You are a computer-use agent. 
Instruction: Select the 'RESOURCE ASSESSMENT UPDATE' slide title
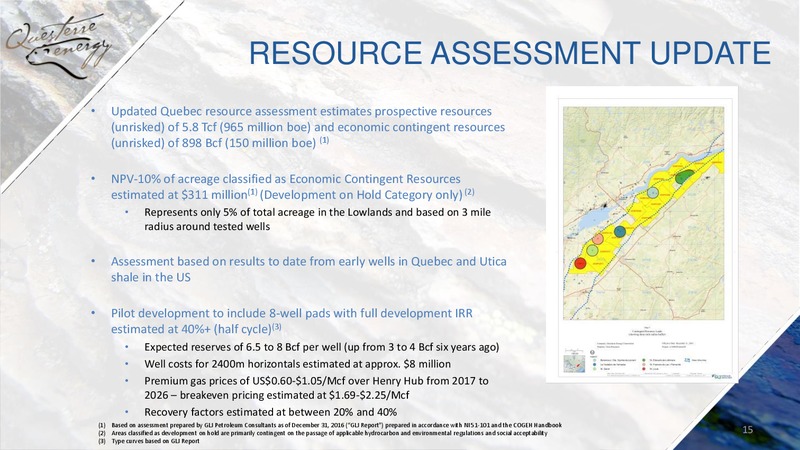[x=510, y=53]
